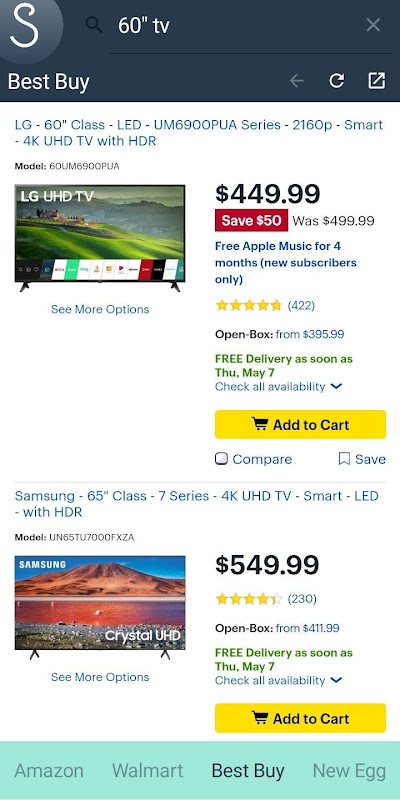
Task: Reload the page with the refresh icon
Action: click(337, 81)
